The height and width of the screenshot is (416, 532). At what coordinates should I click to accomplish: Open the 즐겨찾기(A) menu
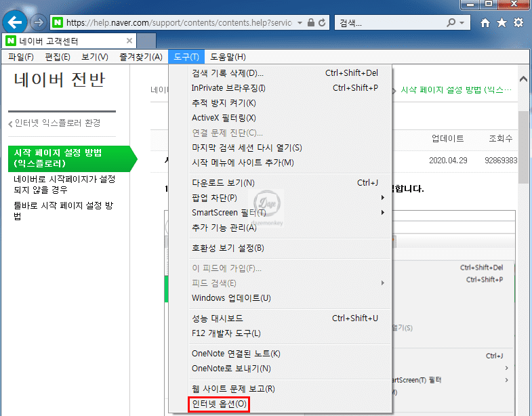141,57
